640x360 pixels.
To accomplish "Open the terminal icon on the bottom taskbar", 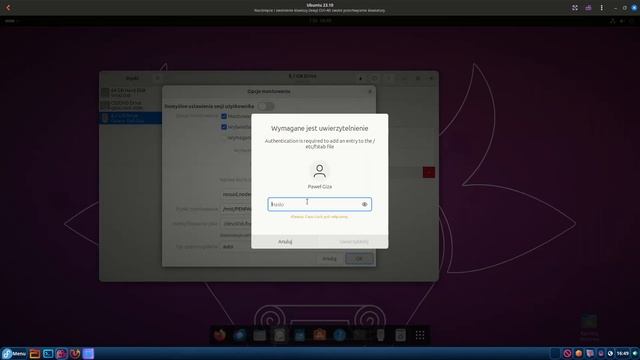I will (x=48, y=353).
